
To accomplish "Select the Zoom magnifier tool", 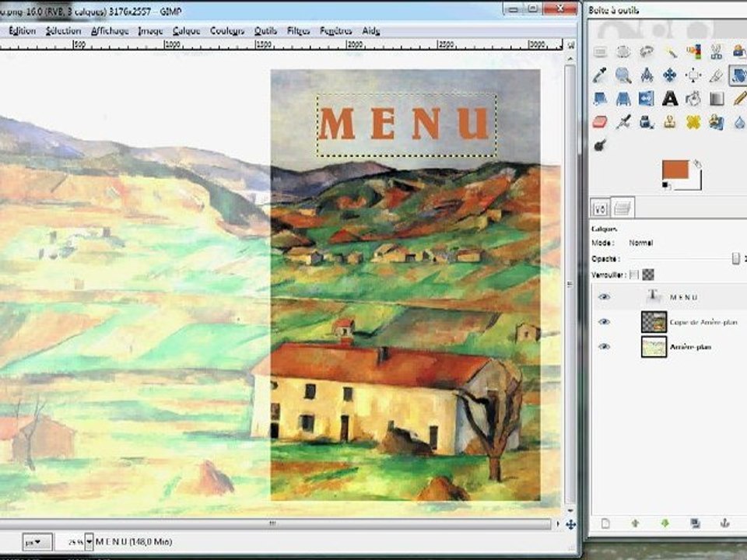I will coord(623,75).
